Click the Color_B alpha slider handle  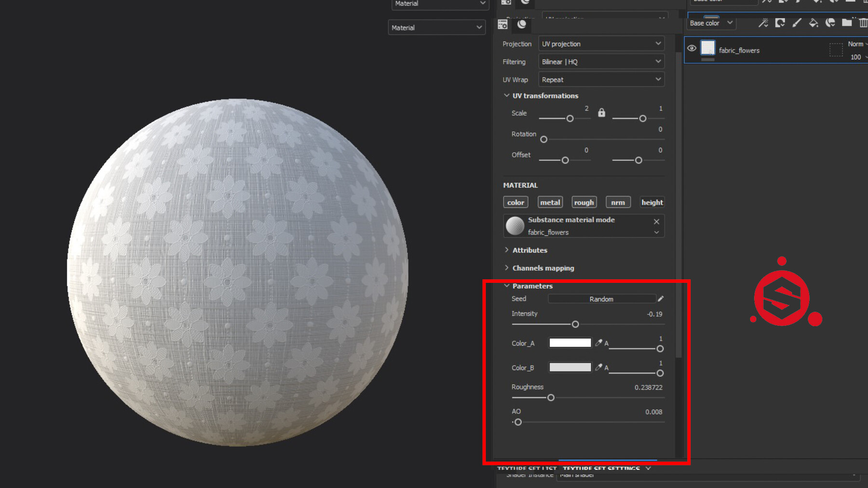[x=660, y=373]
